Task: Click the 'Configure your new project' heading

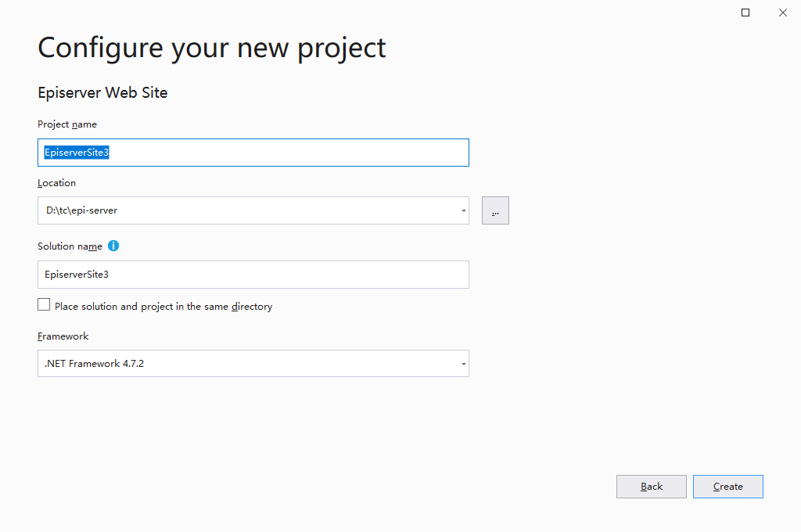Action: pos(212,49)
